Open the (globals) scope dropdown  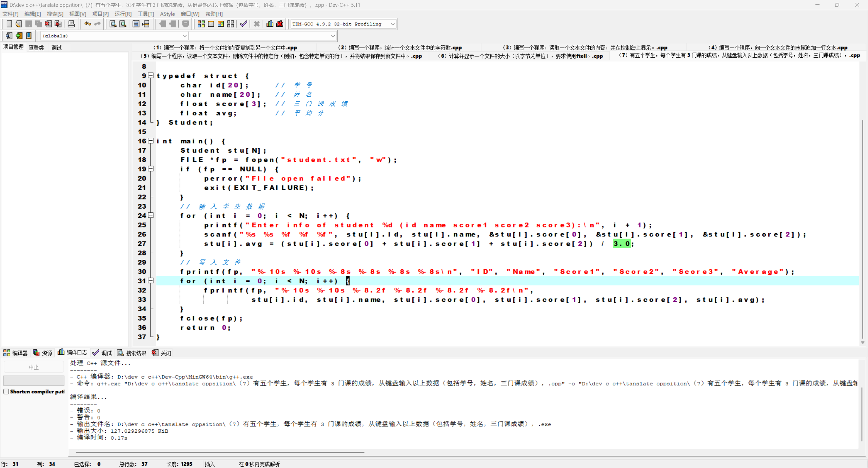pyautogui.click(x=184, y=36)
